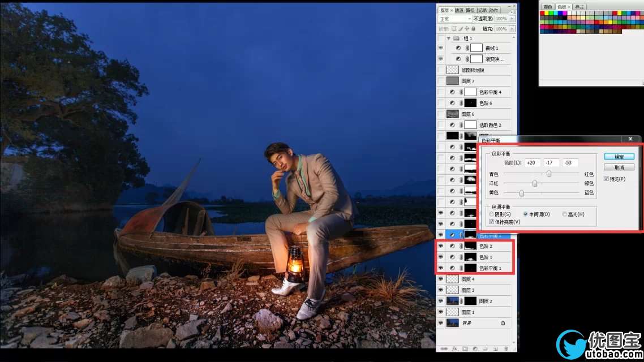The height and width of the screenshot is (362, 644).
Task: Click the link layers icon at panel bottom
Action: pyautogui.click(x=444, y=349)
